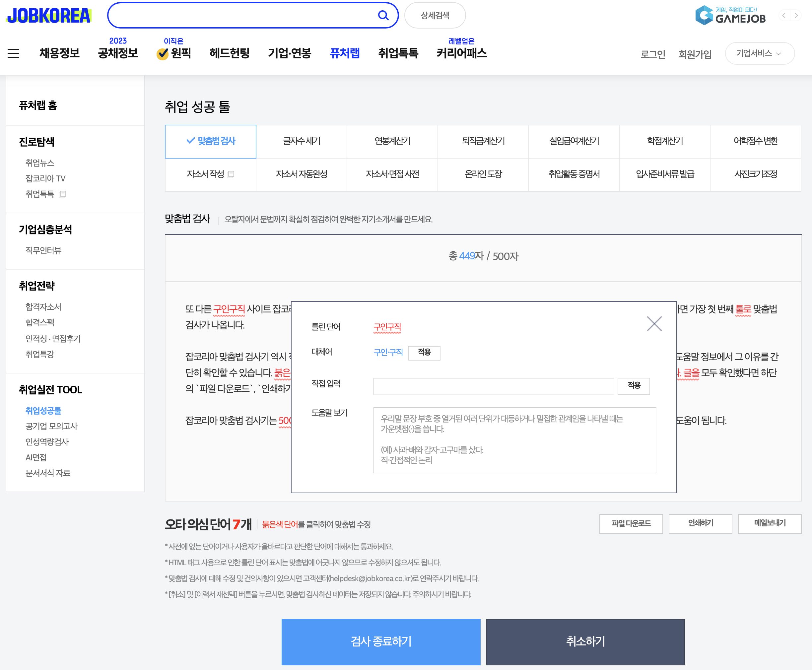Image resolution: width=812 pixels, height=670 pixels.
Task: Select the 학점계산기 tab
Action: pos(665,141)
